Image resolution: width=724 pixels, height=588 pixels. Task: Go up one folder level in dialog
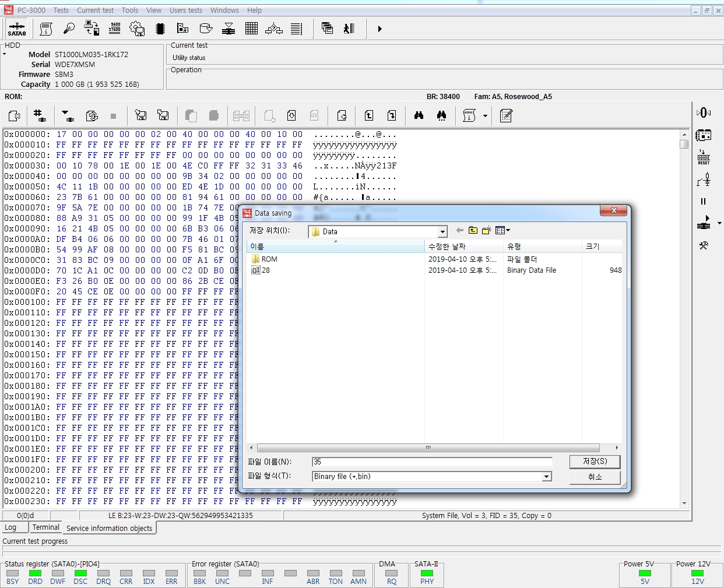[x=473, y=231]
